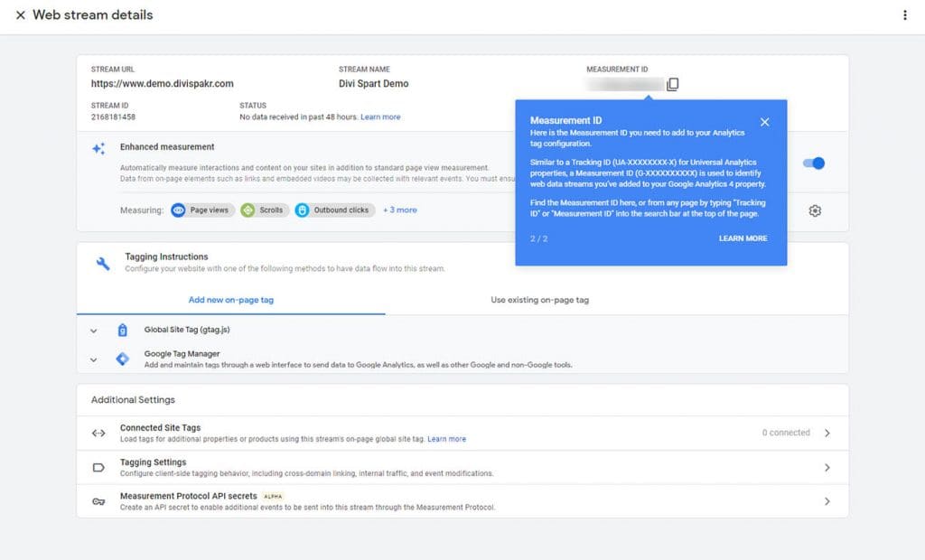This screenshot has width=925, height=560.
Task: Click Measurement Protocol API secrets title
Action: coord(188,496)
